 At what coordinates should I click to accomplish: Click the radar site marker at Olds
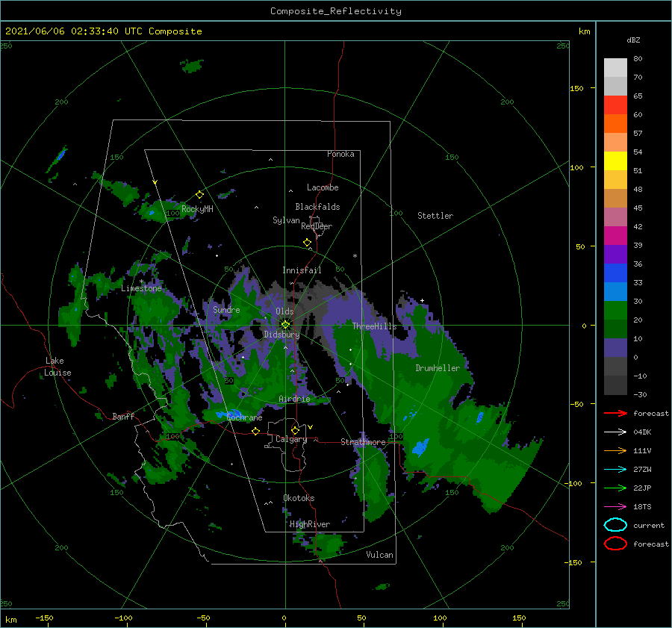(285, 325)
